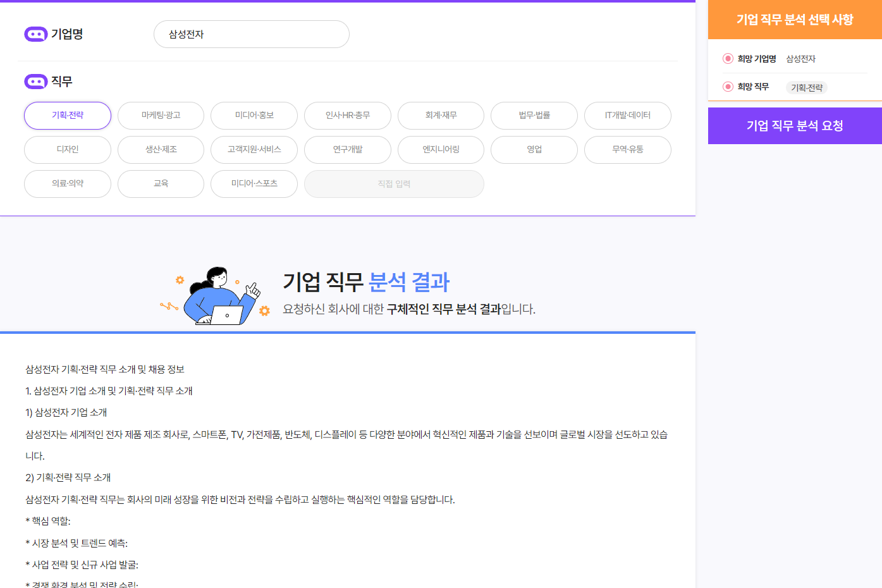Viewport: 882px width, 588px height.
Task: Select the 기획·전략 job category
Action: [x=68, y=116]
